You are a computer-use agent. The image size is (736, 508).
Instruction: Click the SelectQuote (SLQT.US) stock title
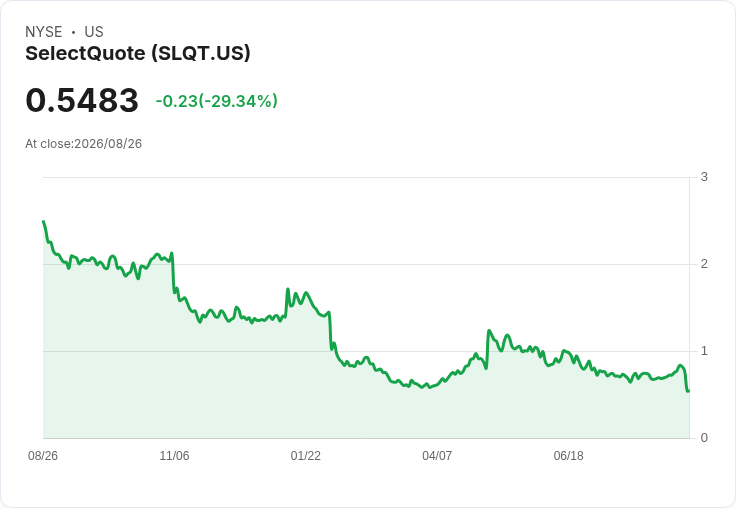138,54
